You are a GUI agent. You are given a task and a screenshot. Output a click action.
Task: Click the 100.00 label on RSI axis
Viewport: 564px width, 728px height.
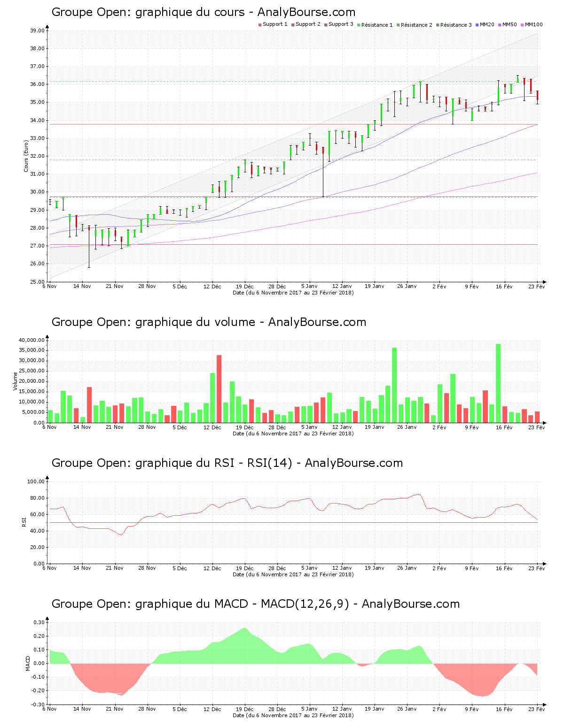[36, 481]
